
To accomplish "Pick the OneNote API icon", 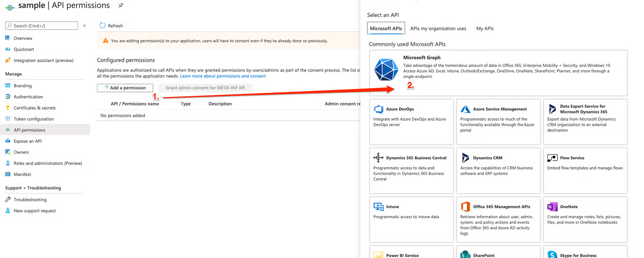I will [552, 207].
